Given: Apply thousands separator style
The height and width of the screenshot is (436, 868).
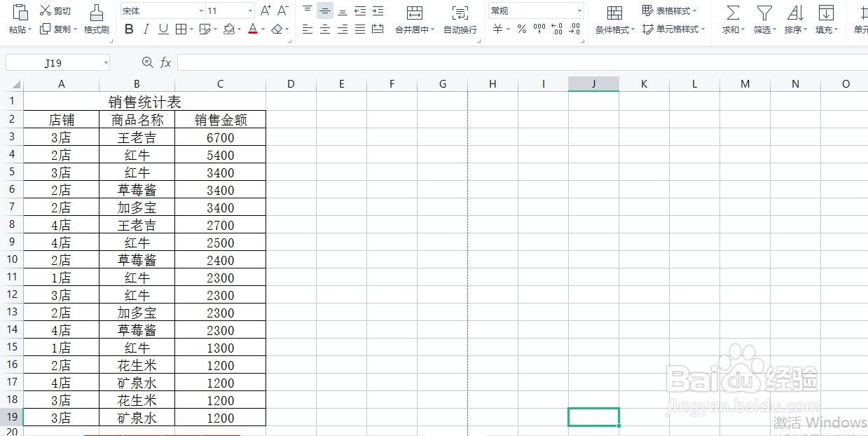Looking at the screenshot, I should click(539, 29).
